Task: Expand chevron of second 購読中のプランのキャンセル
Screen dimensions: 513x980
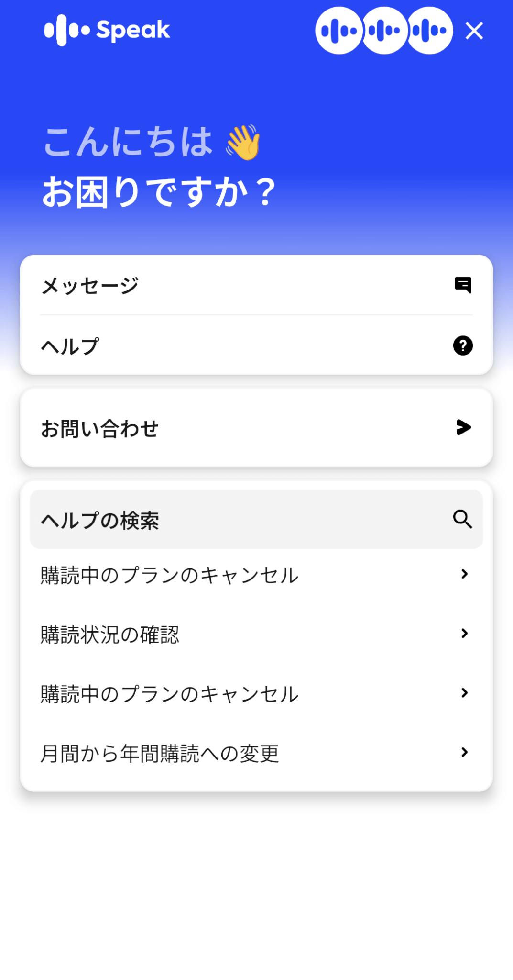Action: click(464, 693)
